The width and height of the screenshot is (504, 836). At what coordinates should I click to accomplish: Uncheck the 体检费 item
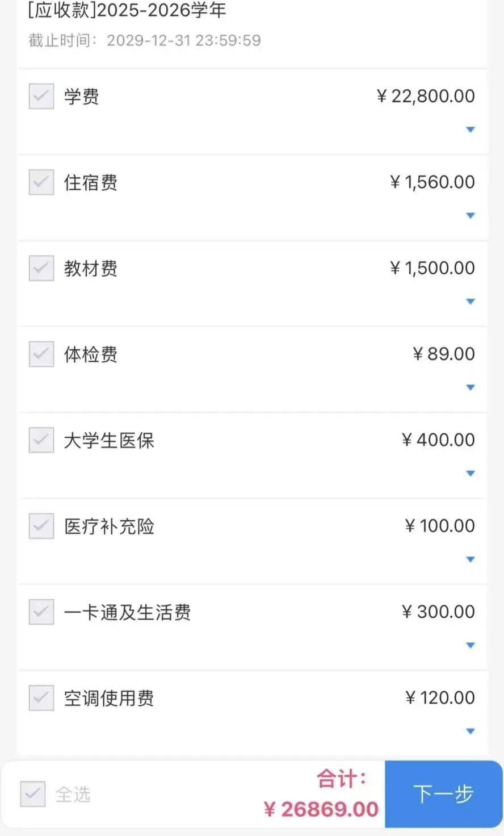(x=41, y=354)
